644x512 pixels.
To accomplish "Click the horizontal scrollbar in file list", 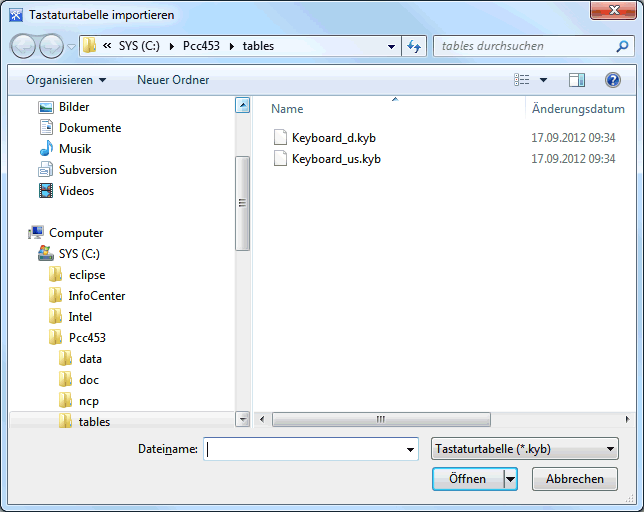I will (380, 420).
